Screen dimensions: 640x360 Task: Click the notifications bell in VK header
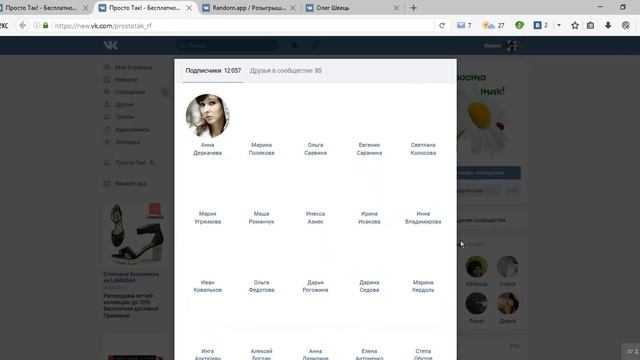point(294,45)
